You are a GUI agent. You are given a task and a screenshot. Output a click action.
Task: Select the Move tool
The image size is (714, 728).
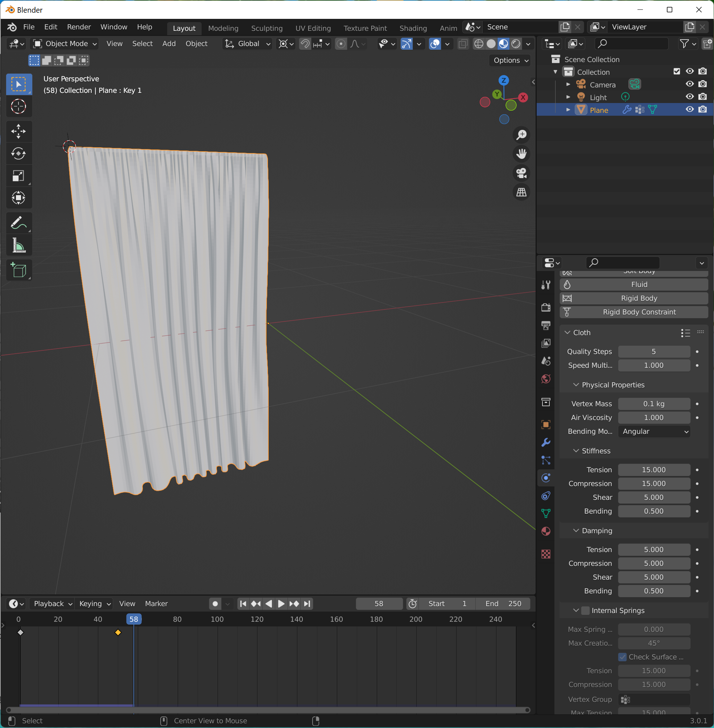pyautogui.click(x=18, y=131)
